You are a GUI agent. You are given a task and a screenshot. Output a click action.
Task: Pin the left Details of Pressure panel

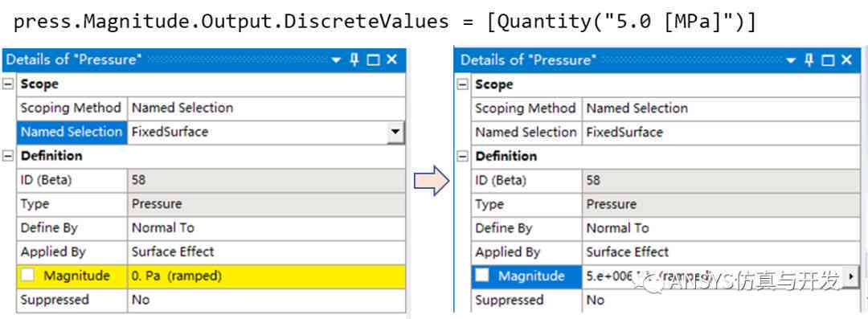coord(354,59)
